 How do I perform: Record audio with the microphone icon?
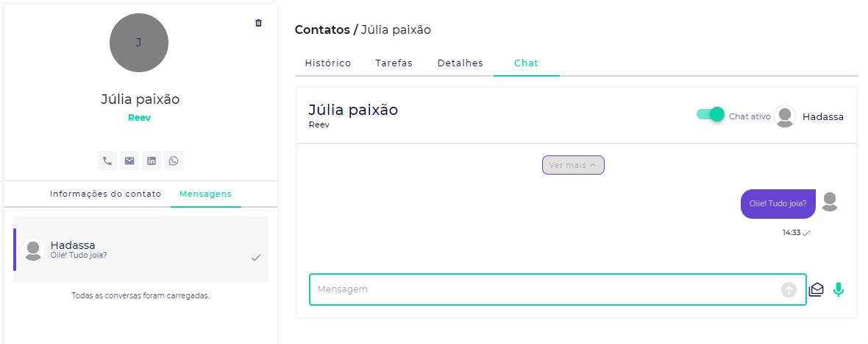[838, 289]
